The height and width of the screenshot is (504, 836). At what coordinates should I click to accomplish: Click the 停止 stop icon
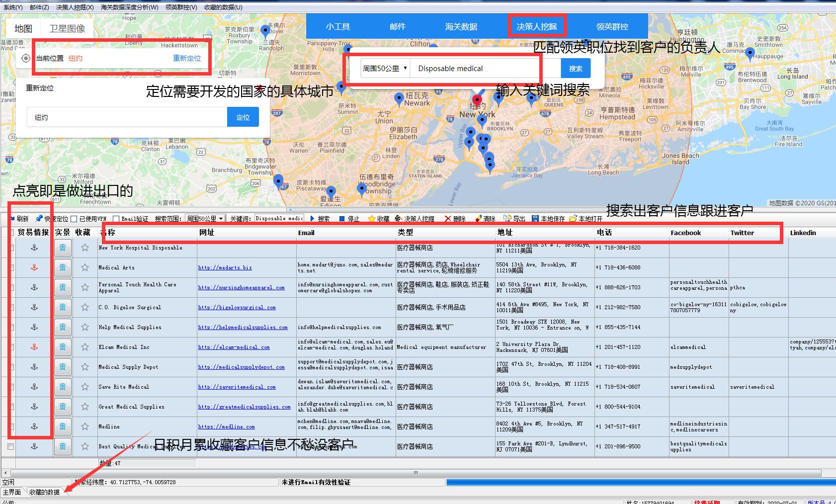342,218
